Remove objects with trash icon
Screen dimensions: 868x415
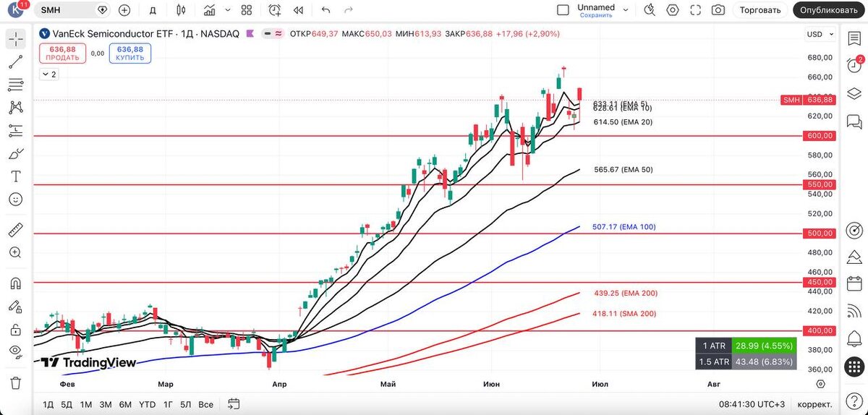click(16, 382)
